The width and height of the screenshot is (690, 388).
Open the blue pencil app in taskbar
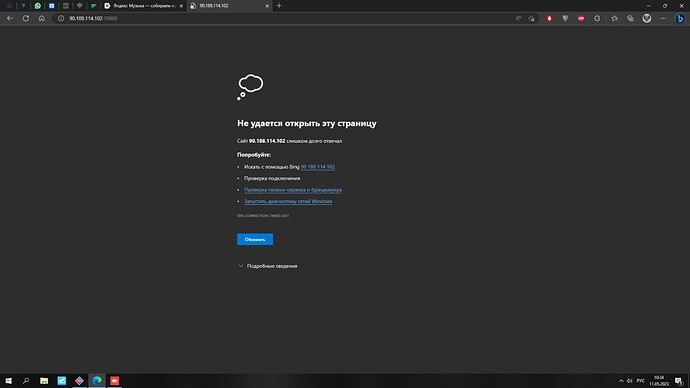pyautogui.click(x=62, y=381)
